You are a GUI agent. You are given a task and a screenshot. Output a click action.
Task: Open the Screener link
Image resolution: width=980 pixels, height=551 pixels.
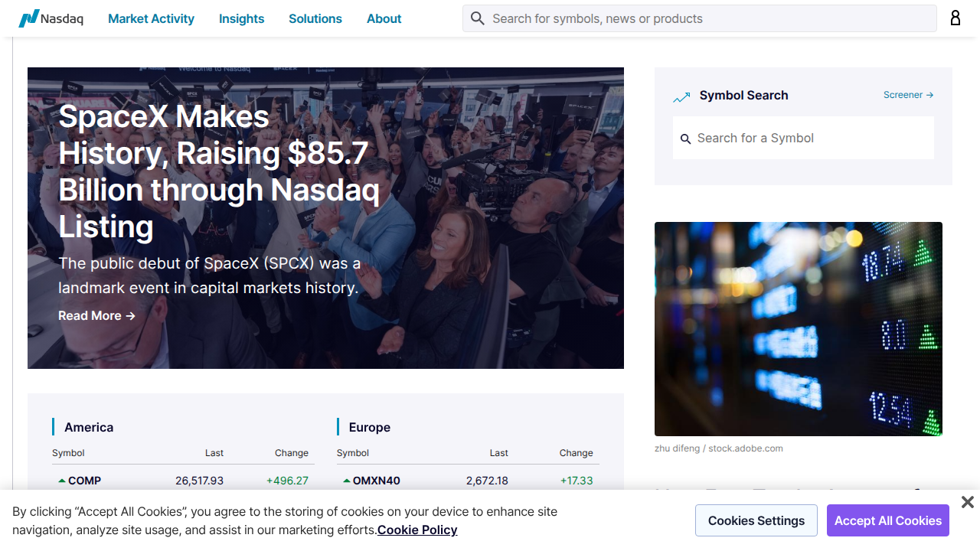tap(908, 95)
